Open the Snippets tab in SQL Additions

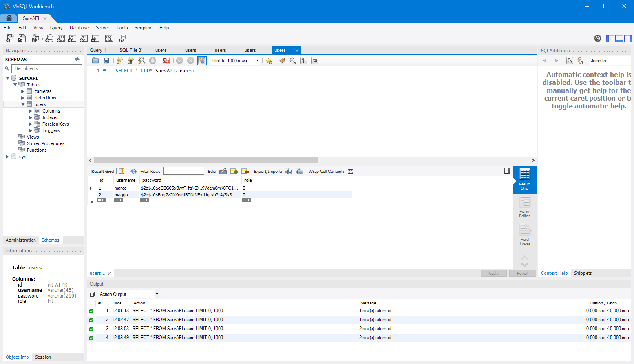click(x=583, y=273)
